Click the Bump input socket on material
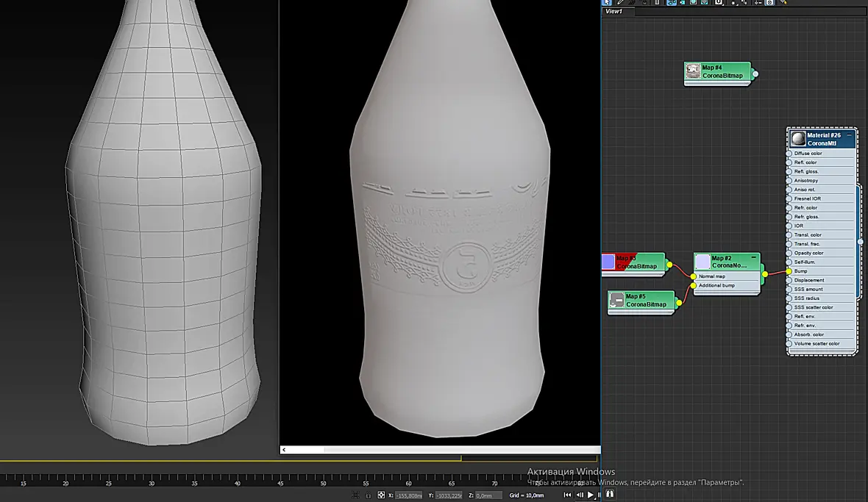 (789, 271)
